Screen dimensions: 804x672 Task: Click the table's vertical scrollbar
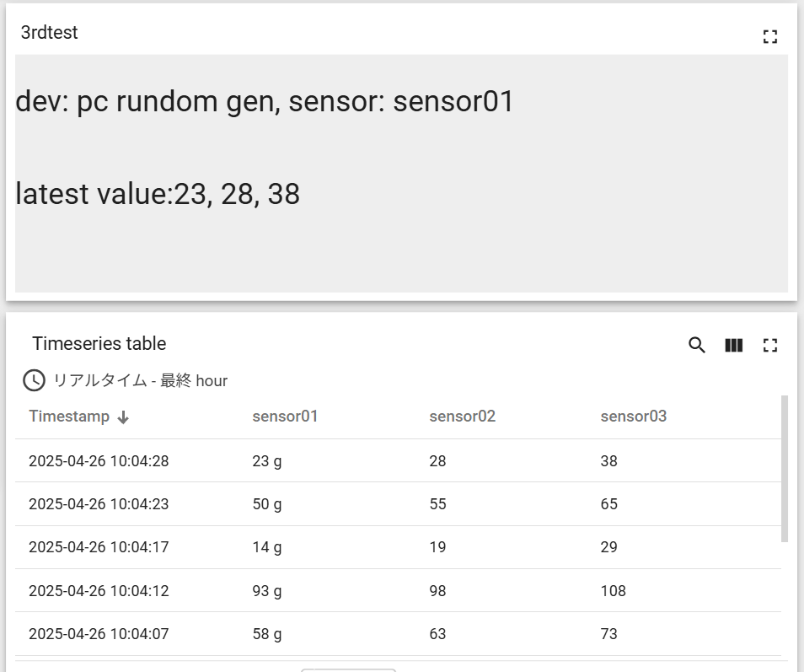point(784,468)
